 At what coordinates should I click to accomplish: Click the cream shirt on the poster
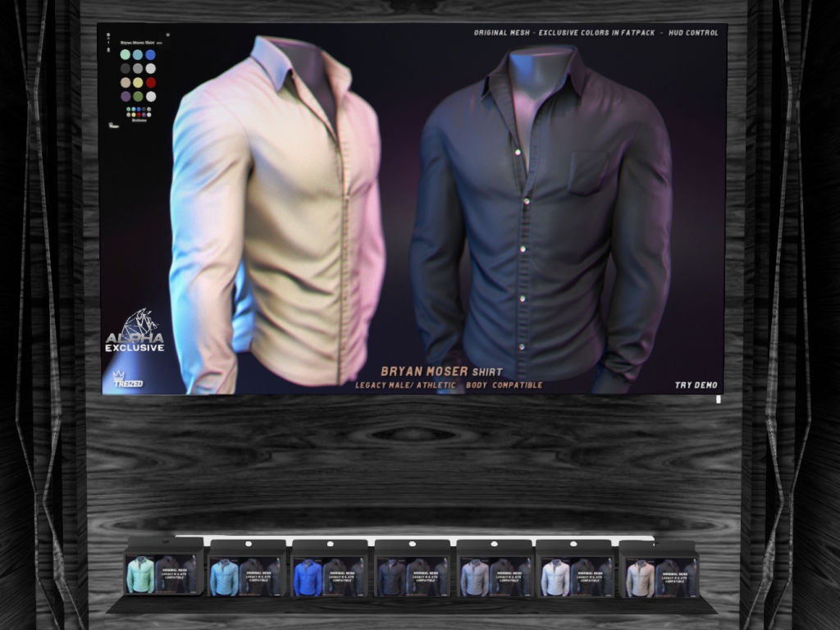tap(276, 214)
